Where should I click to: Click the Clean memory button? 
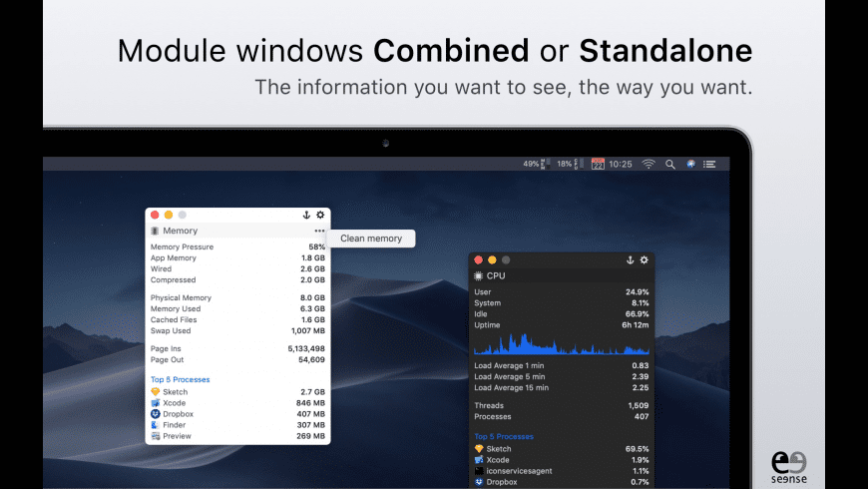coord(371,239)
